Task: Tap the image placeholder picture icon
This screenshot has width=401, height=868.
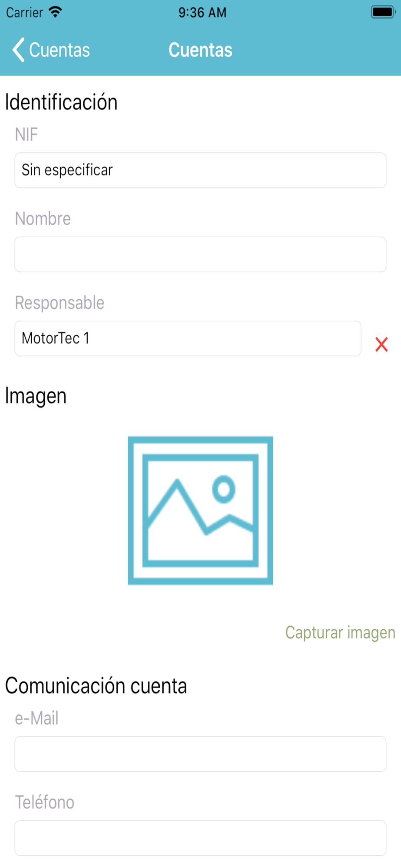Action: pyautogui.click(x=200, y=510)
